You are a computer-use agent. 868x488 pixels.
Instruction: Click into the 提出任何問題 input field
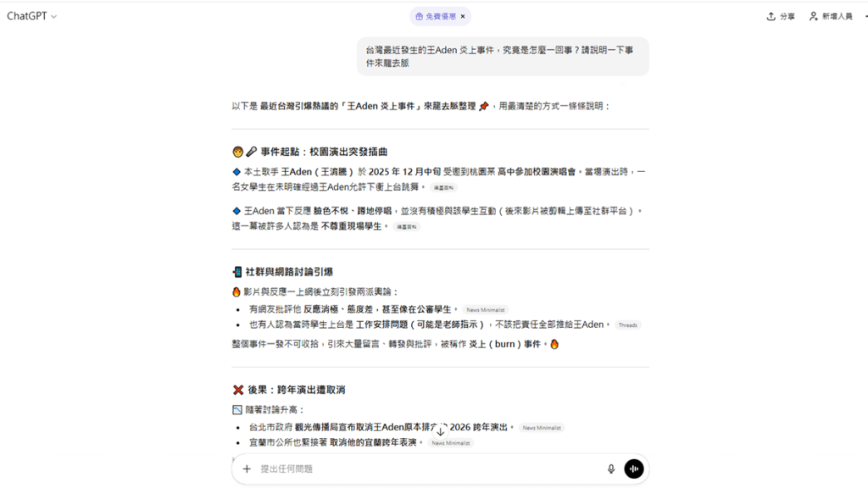pos(424,469)
